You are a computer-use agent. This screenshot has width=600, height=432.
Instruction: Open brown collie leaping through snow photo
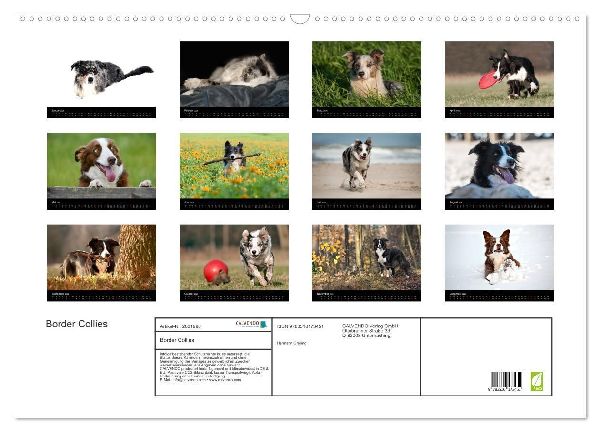pyautogui.click(x=499, y=263)
